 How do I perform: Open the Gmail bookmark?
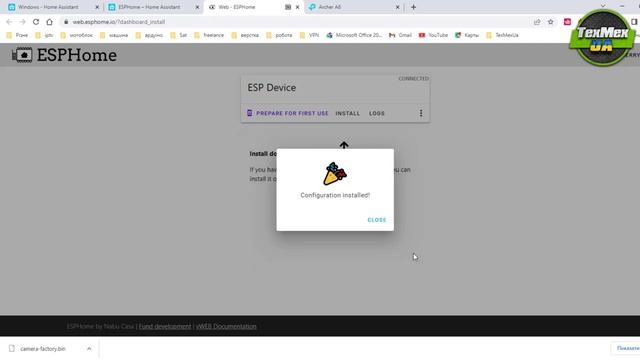tap(400, 36)
